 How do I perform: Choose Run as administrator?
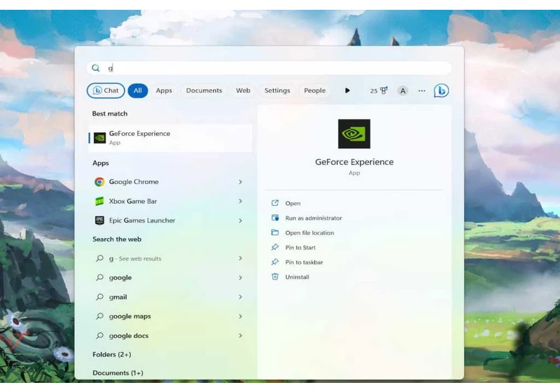click(x=314, y=218)
